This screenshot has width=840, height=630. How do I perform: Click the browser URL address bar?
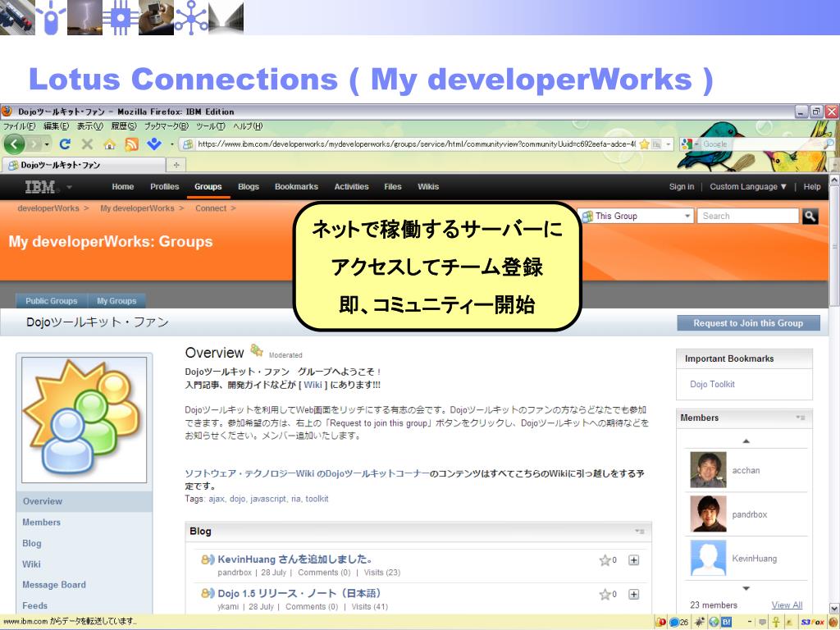click(415, 144)
